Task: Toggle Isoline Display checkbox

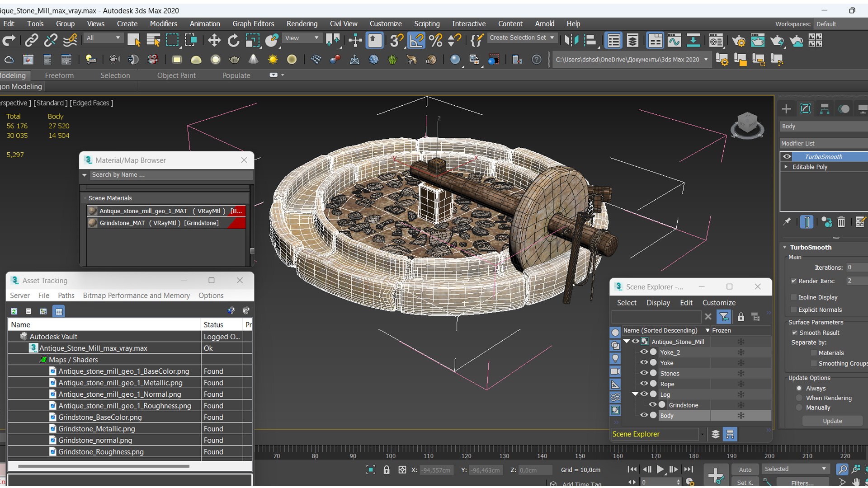Action: [x=793, y=297]
